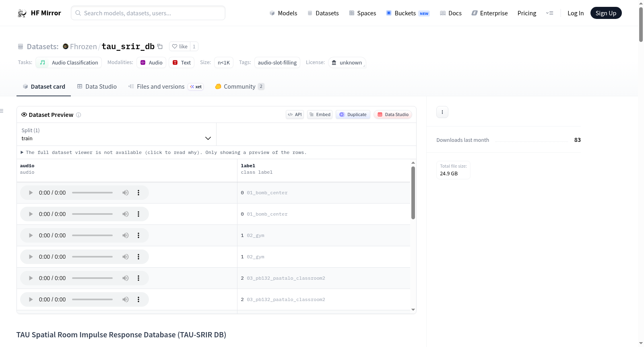Seek audio slider in first 02_gym row
644x347 pixels.
(92, 235)
